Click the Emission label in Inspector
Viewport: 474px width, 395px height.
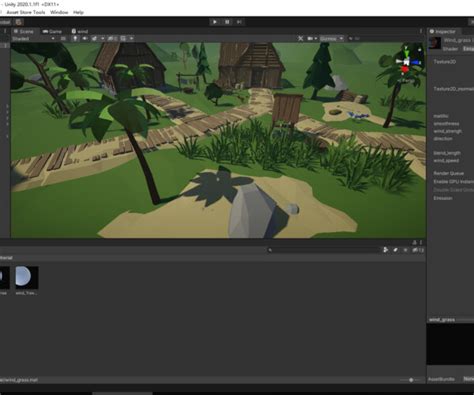point(443,198)
